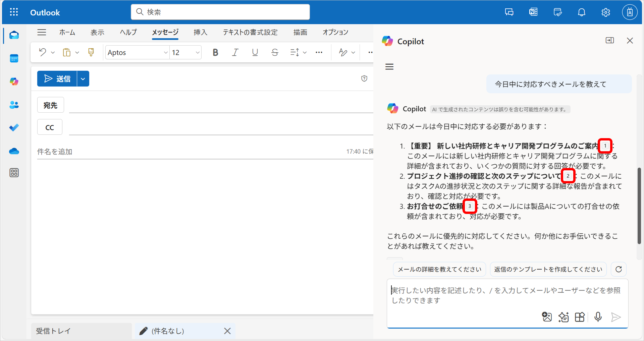Open the settings gear icon
The width and height of the screenshot is (644, 341).
click(x=606, y=12)
